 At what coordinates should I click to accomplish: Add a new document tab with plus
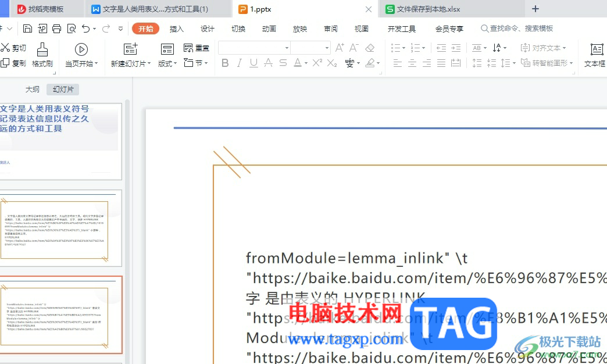point(535,9)
